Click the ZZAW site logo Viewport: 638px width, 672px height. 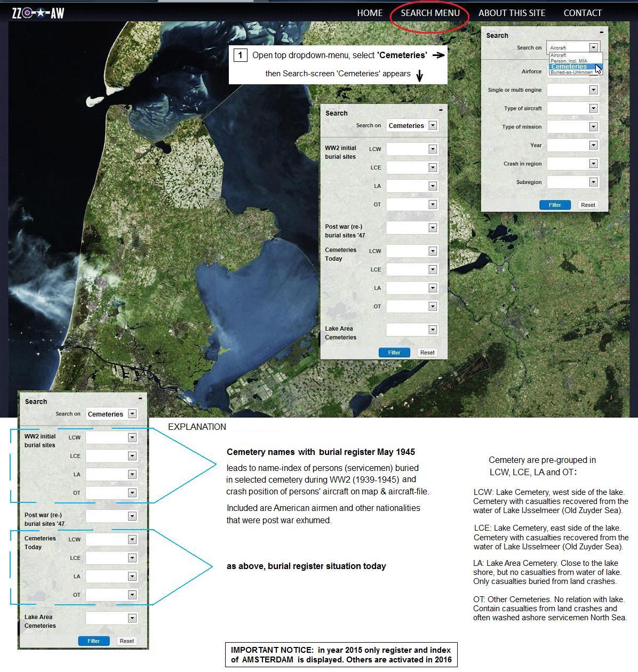38,13
